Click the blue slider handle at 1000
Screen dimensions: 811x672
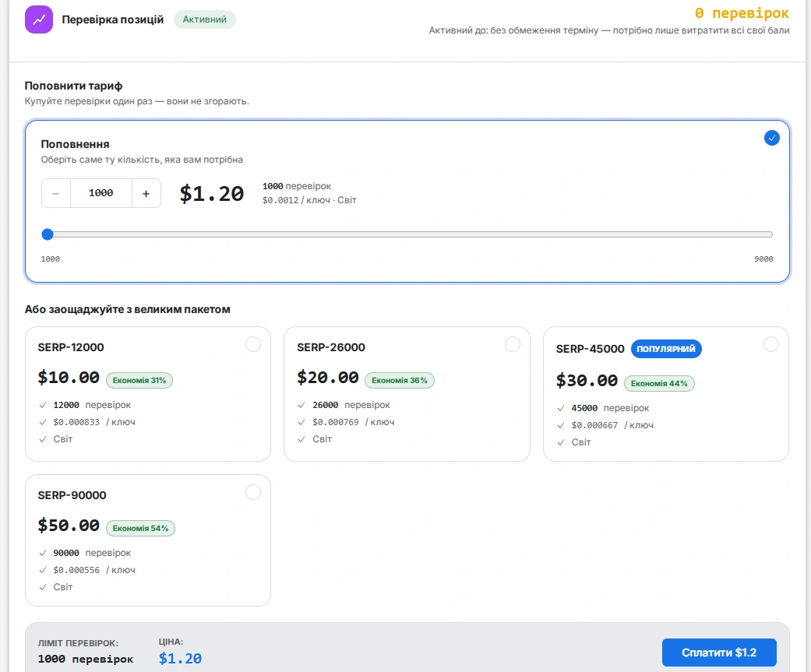point(48,234)
